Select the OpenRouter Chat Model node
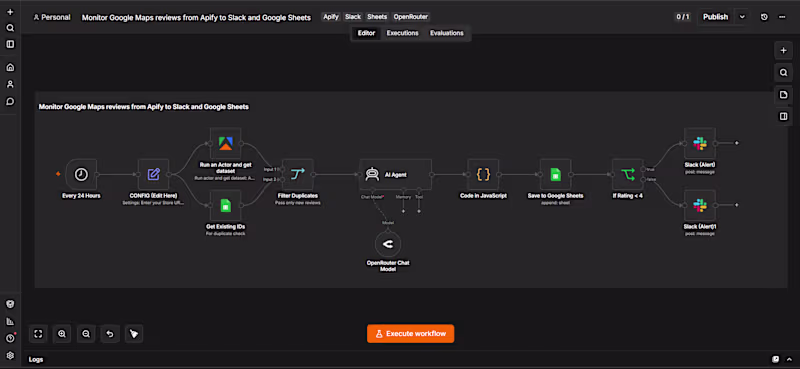The image size is (800, 369). click(388, 244)
